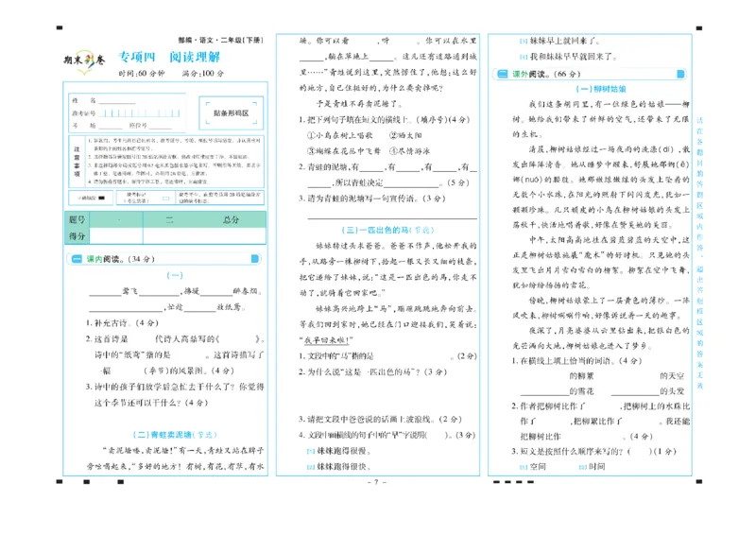Select option 妹妹跑得很慢

[339, 451]
